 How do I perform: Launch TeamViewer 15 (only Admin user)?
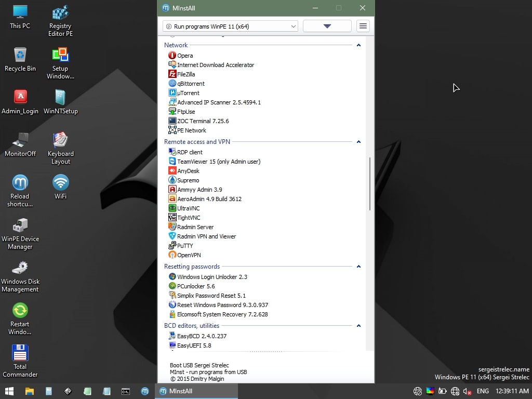click(x=215, y=162)
